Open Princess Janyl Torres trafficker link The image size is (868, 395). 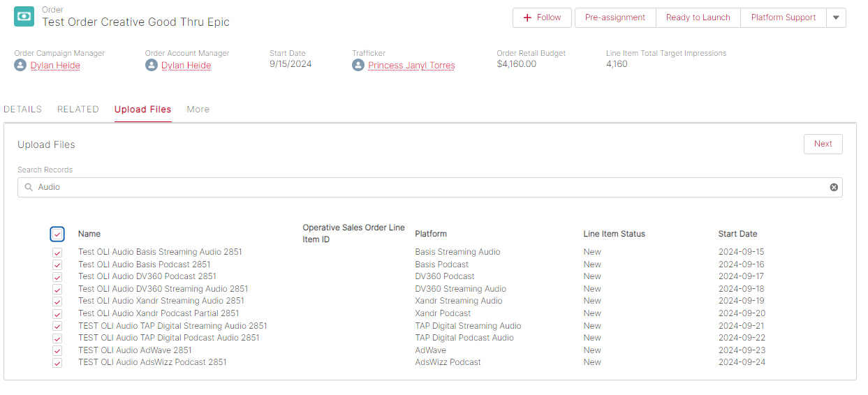pyautogui.click(x=411, y=66)
